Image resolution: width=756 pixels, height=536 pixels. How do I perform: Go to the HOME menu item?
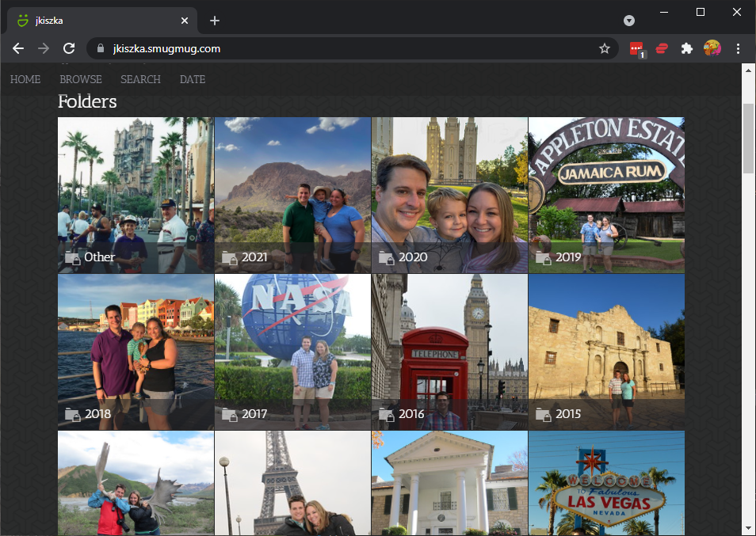pyautogui.click(x=25, y=79)
